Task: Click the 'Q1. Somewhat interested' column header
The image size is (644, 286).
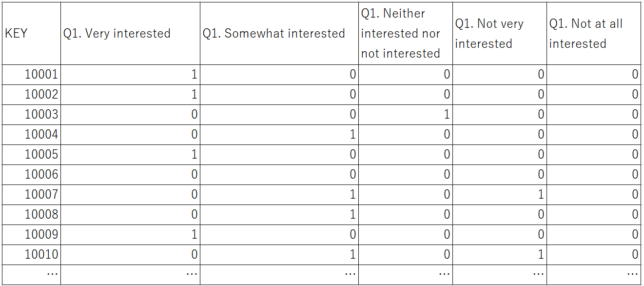Action: (x=279, y=34)
